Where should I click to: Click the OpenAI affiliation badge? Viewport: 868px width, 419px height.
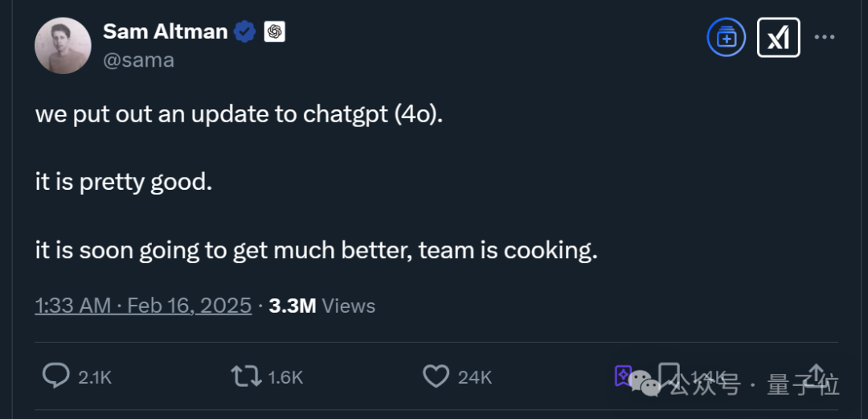[x=275, y=32]
